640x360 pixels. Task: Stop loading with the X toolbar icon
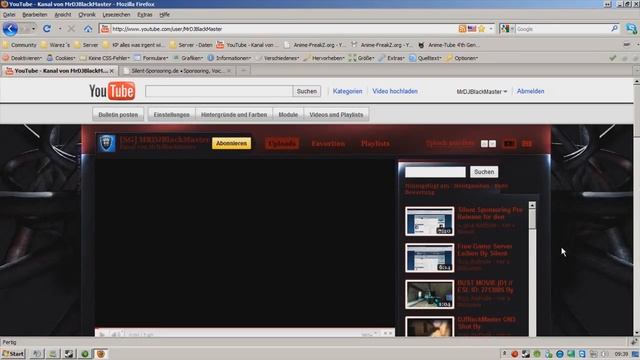coord(71,29)
